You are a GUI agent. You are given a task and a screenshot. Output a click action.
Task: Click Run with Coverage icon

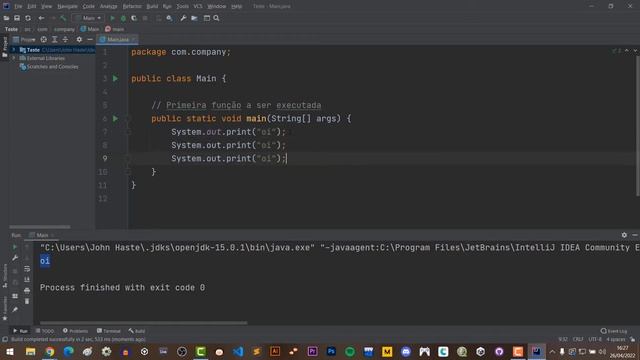click(x=134, y=18)
